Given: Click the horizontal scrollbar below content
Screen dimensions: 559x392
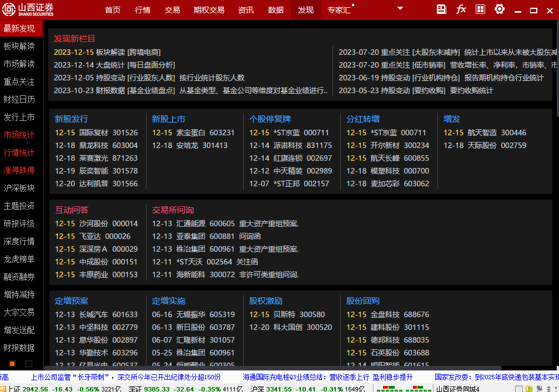Looking at the screenshot, I should [x=273, y=368].
